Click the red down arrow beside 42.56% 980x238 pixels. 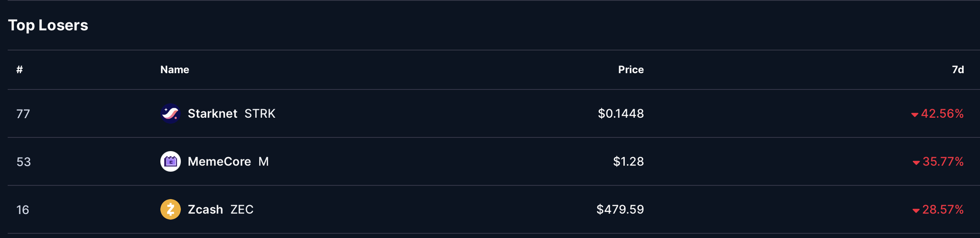[914, 115]
